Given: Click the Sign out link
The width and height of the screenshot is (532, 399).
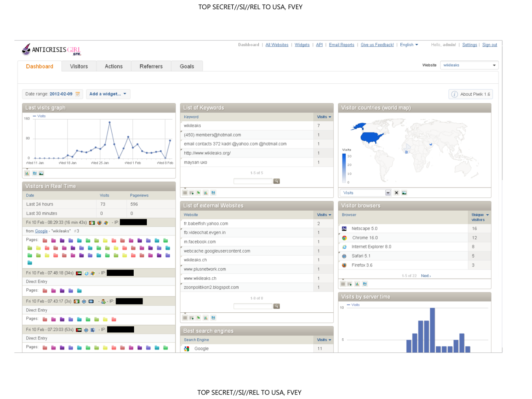Looking at the screenshot, I should point(490,45).
